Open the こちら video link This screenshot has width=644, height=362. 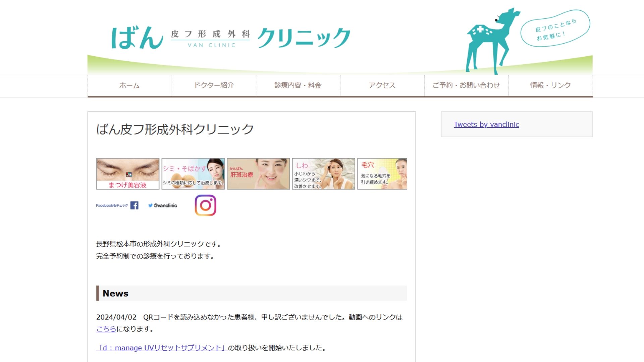pyautogui.click(x=106, y=329)
